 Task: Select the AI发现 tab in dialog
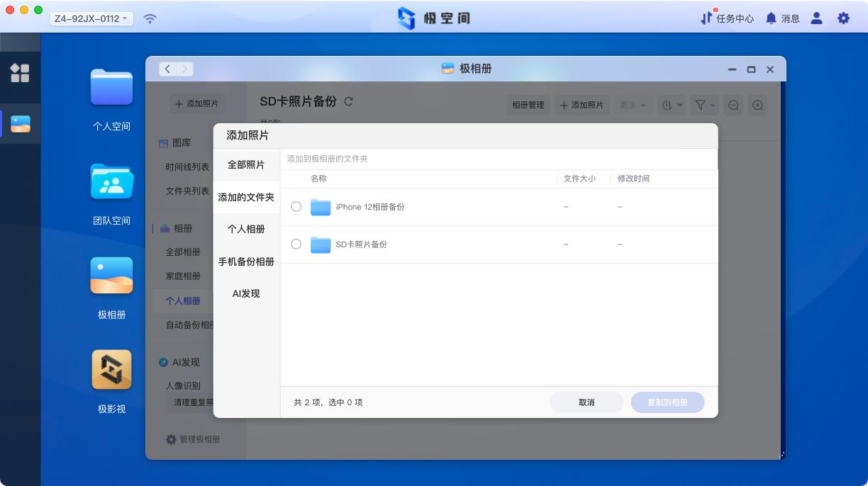tap(246, 294)
